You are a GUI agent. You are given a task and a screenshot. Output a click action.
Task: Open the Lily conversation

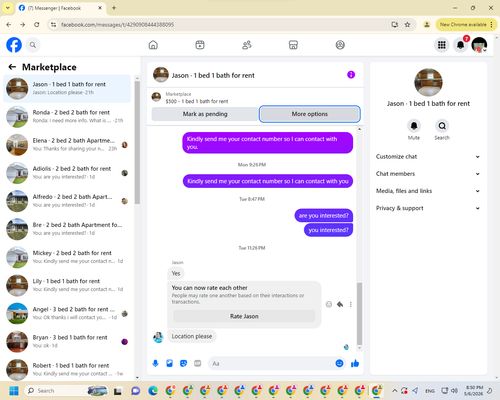point(67,285)
